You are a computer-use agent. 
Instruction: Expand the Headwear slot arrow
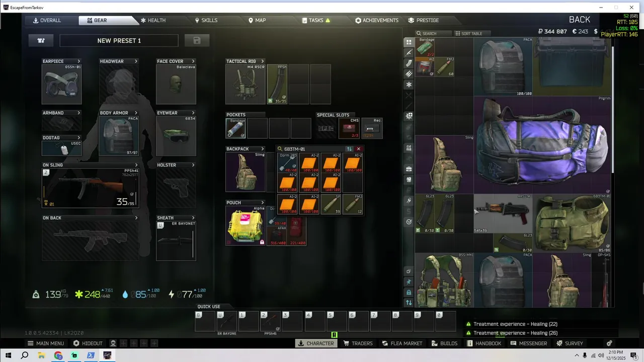tap(136, 61)
